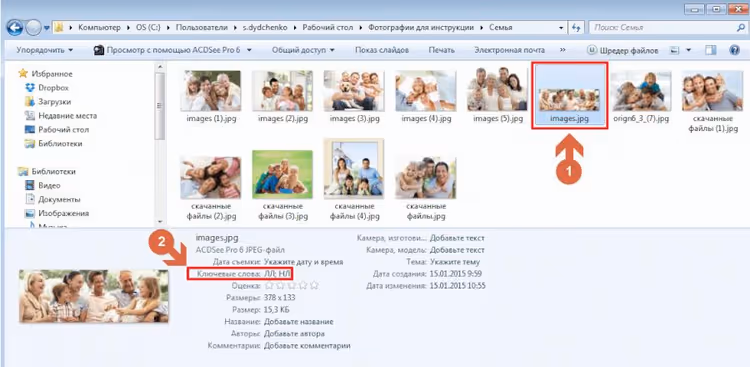
Task: Set rating using the star icons
Action: pyautogui.click(x=292, y=286)
